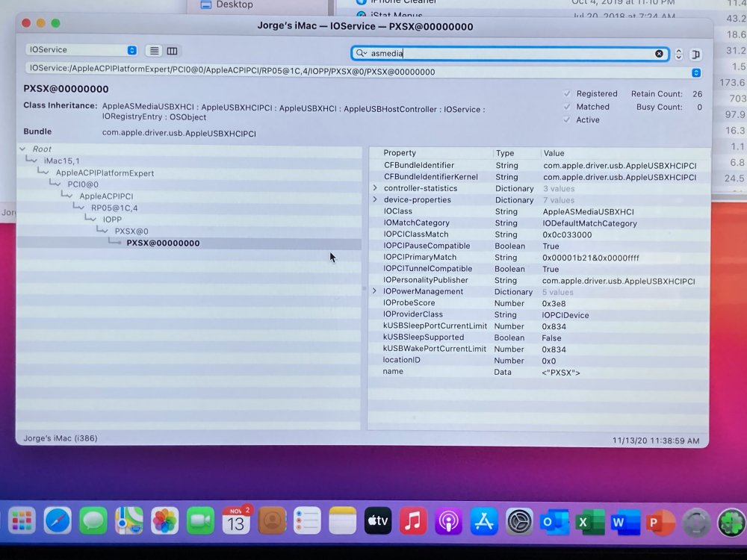Viewport: 747px width, 560px height.
Task: Select the kUSBWakePortCurrentLimit property row
Action: pyautogui.click(x=539, y=349)
